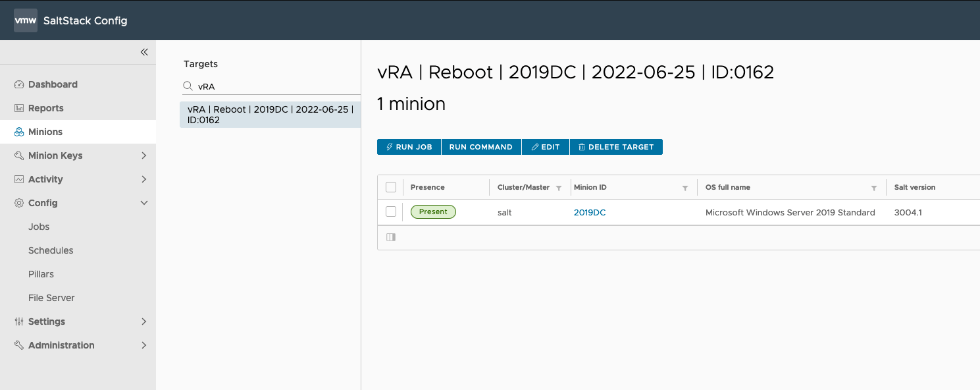The image size is (980, 390).
Task: Follow the 2019DC minion link
Action: [589, 211]
